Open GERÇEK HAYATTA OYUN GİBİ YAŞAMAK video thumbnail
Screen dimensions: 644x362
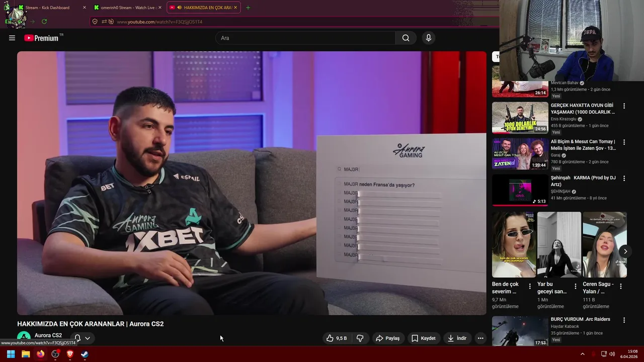[520, 118]
